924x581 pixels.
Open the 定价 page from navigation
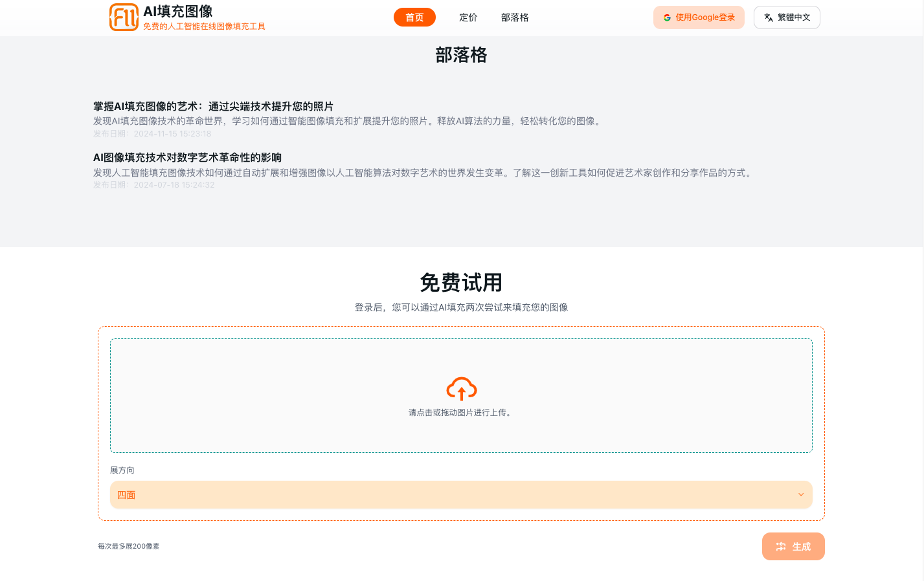point(468,17)
